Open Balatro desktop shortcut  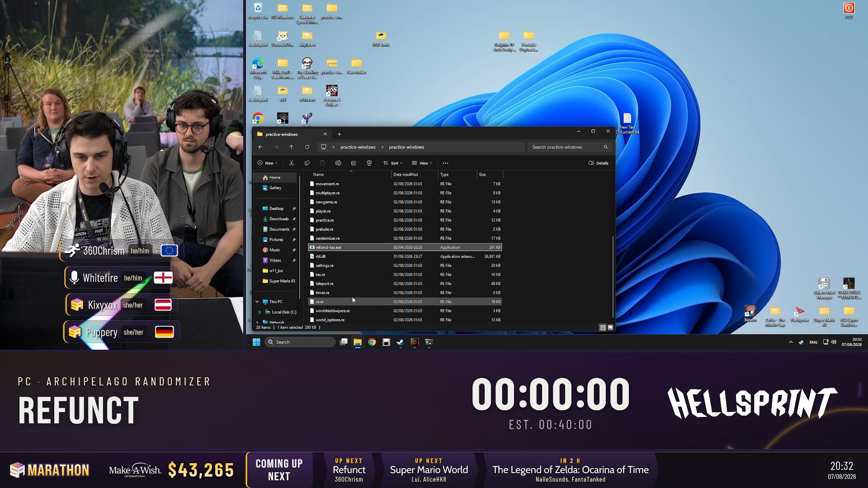point(750,314)
